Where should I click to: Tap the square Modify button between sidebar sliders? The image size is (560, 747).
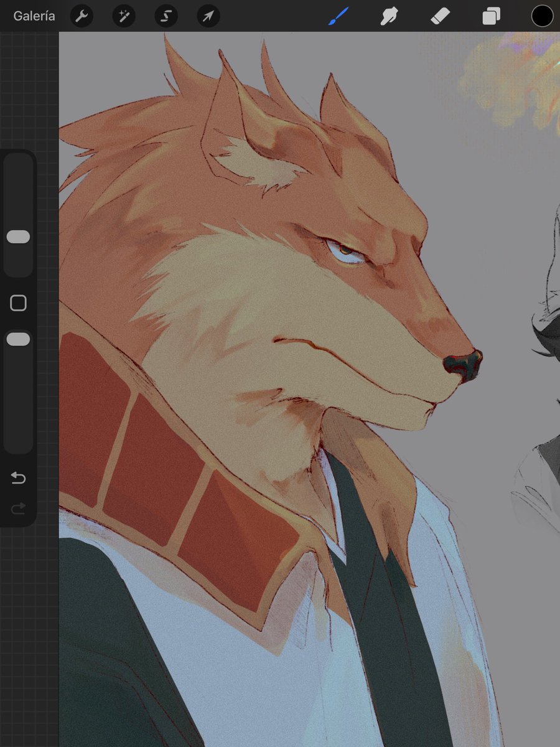point(18,303)
